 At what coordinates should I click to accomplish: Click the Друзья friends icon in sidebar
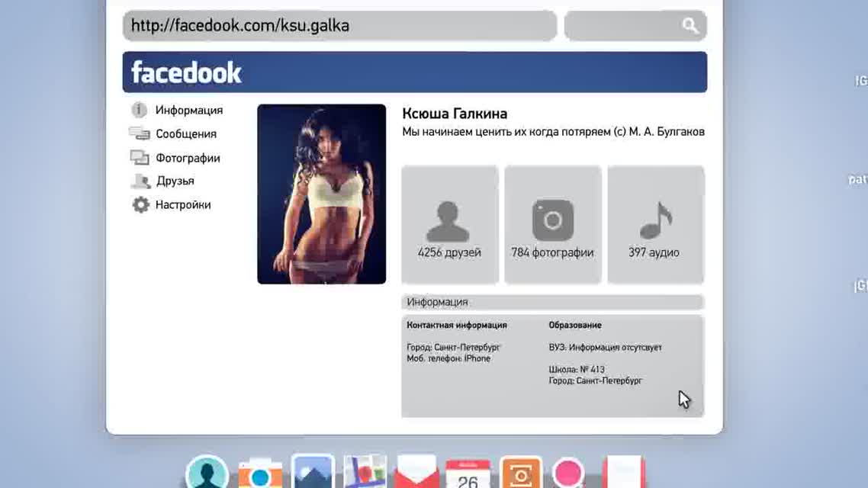[140, 181]
